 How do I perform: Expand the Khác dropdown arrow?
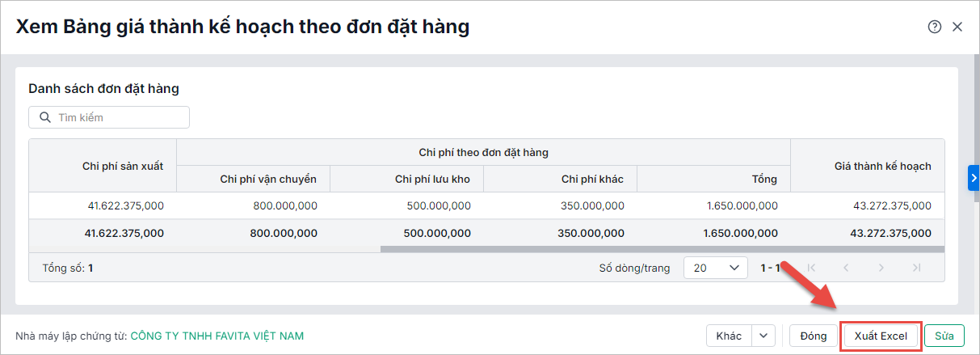tap(763, 336)
